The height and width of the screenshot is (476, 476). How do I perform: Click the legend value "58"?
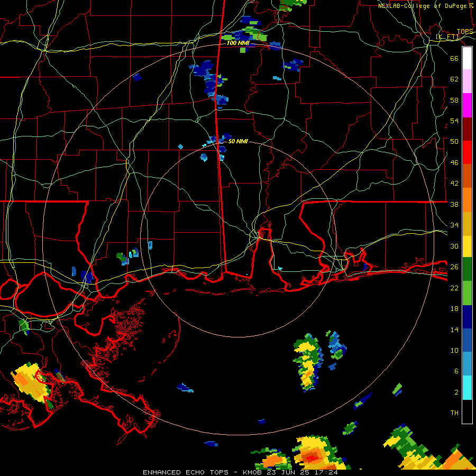click(454, 100)
